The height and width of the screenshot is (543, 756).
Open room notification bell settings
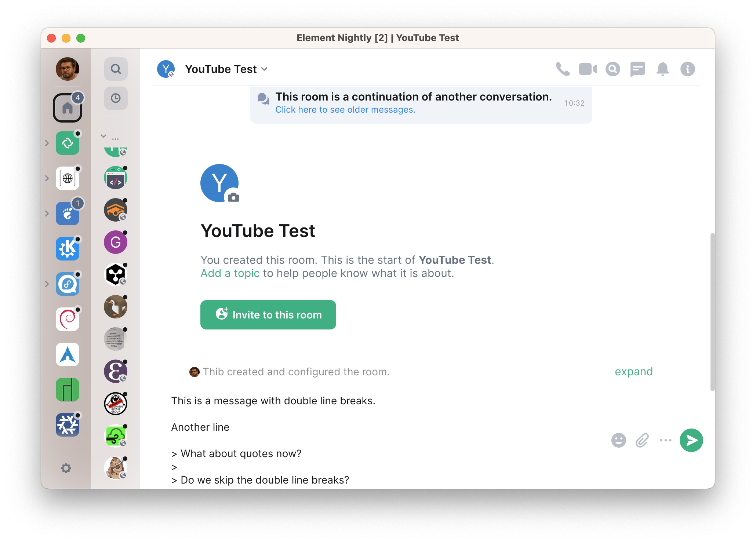click(x=662, y=69)
